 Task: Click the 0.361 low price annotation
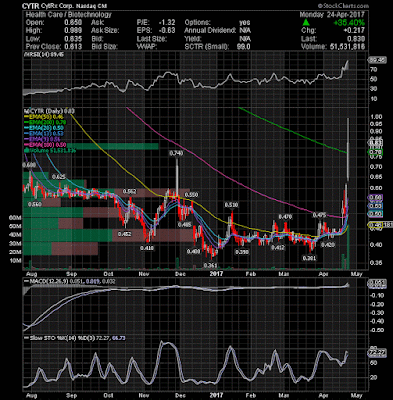210,265
